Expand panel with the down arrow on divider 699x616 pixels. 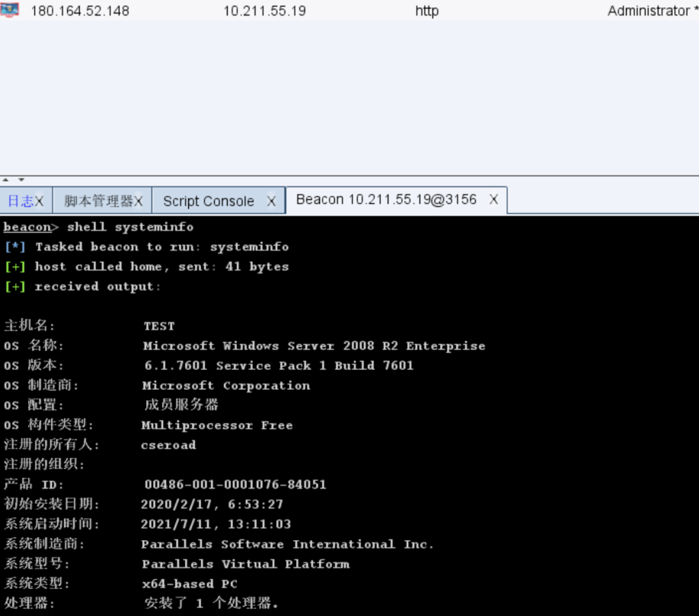pyautogui.click(x=21, y=180)
